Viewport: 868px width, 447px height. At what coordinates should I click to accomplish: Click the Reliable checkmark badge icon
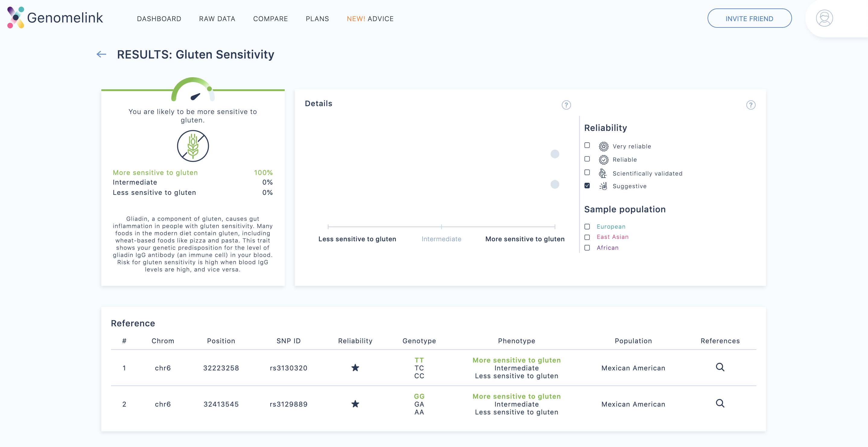[603, 160]
